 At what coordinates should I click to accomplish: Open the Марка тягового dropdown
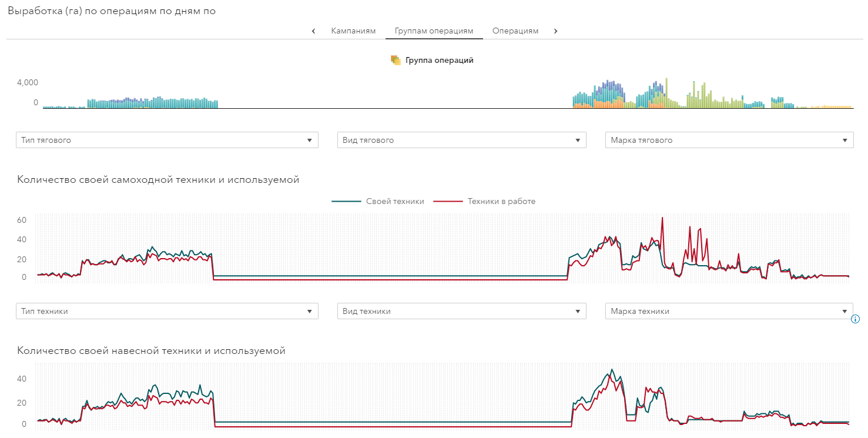[x=729, y=140]
